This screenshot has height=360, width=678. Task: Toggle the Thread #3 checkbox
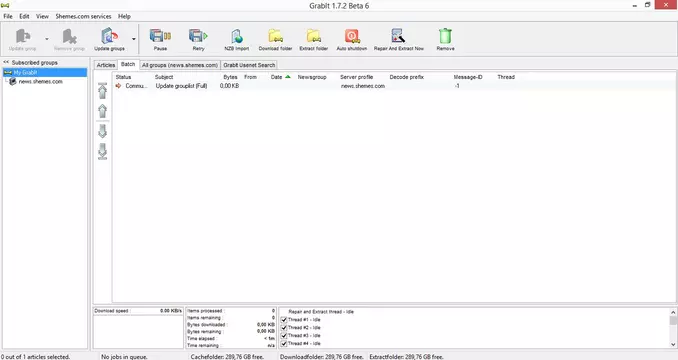pyautogui.click(x=284, y=335)
